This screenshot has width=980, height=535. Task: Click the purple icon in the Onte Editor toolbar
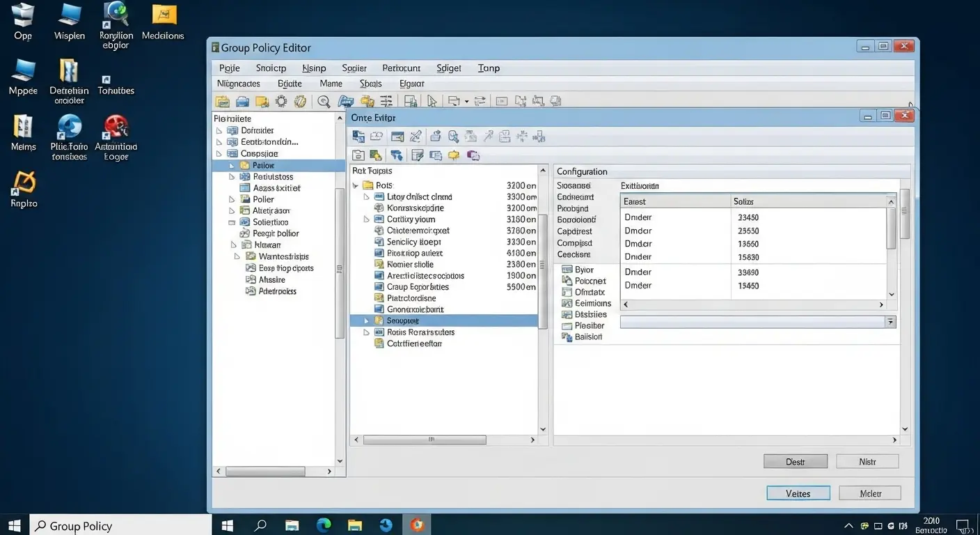point(473,155)
